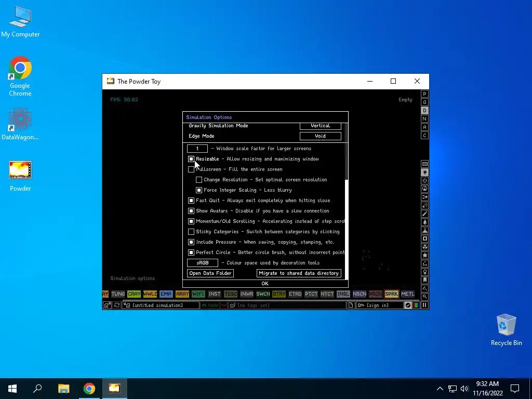This screenshot has width=532, height=399.
Task: Click the Vote up button
Action: (x=210, y=305)
